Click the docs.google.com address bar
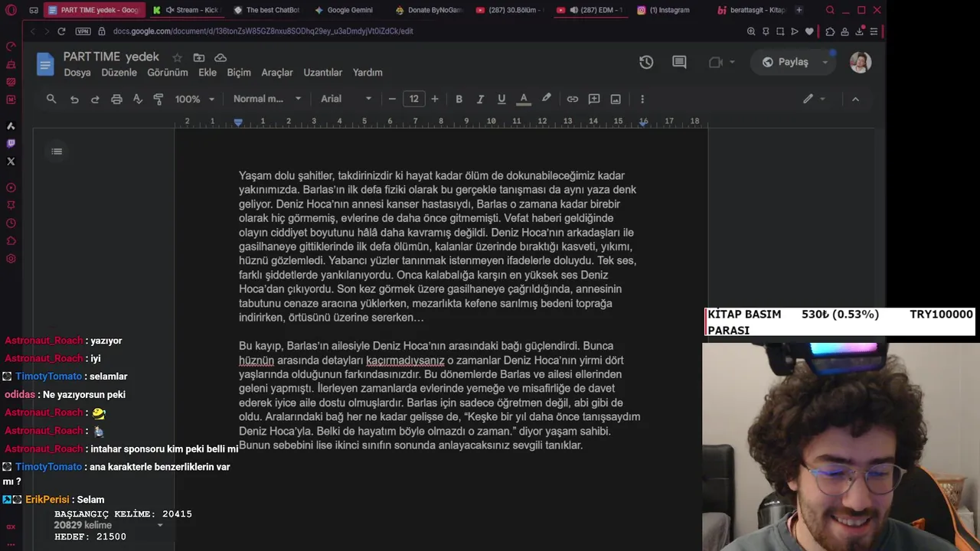This screenshot has width=980, height=551. tap(263, 31)
